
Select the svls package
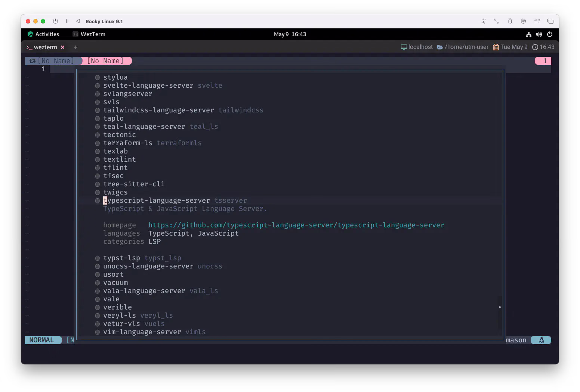tap(111, 102)
